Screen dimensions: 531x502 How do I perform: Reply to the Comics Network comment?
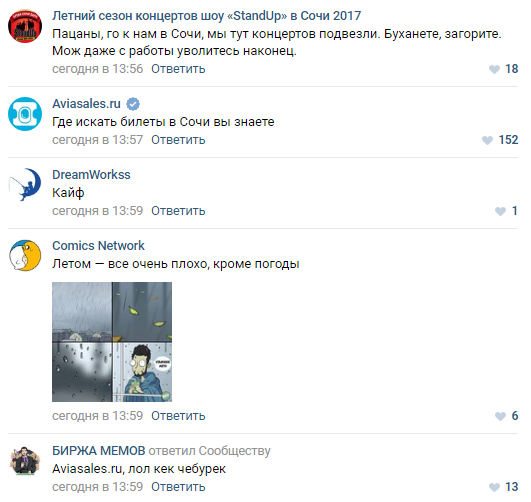pyautogui.click(x=178, y=416)
